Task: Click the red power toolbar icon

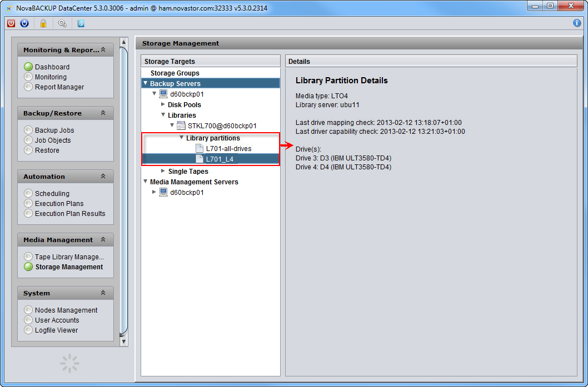Action: 11,23
